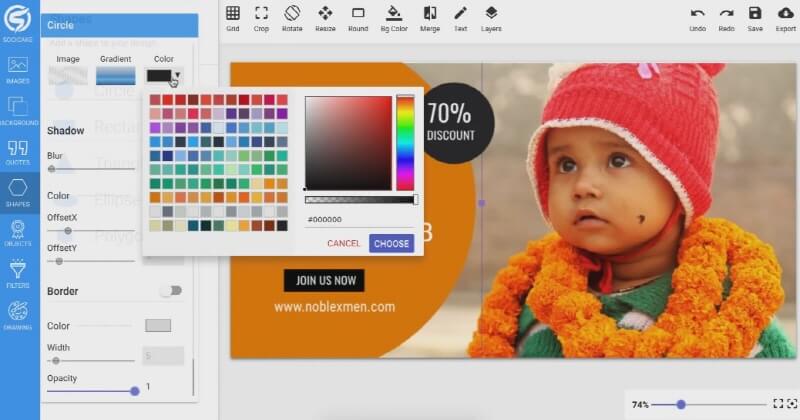Select the Gradient fill swatch
The image size is (800, 420).
click(x=116, y=76)
